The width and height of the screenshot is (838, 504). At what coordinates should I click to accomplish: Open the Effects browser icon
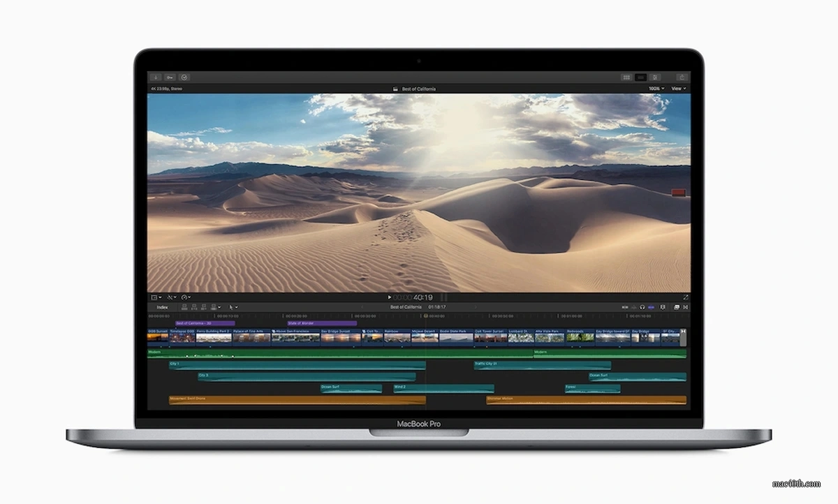click(676, 306)
